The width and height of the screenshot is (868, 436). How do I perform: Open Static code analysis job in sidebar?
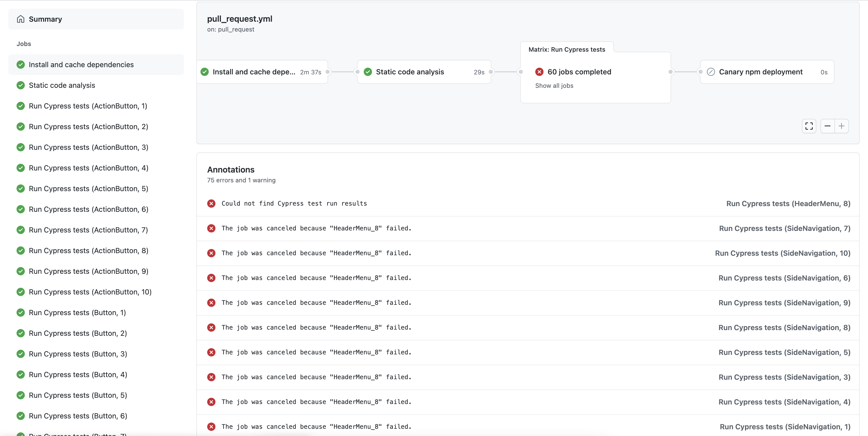point(96,85)
